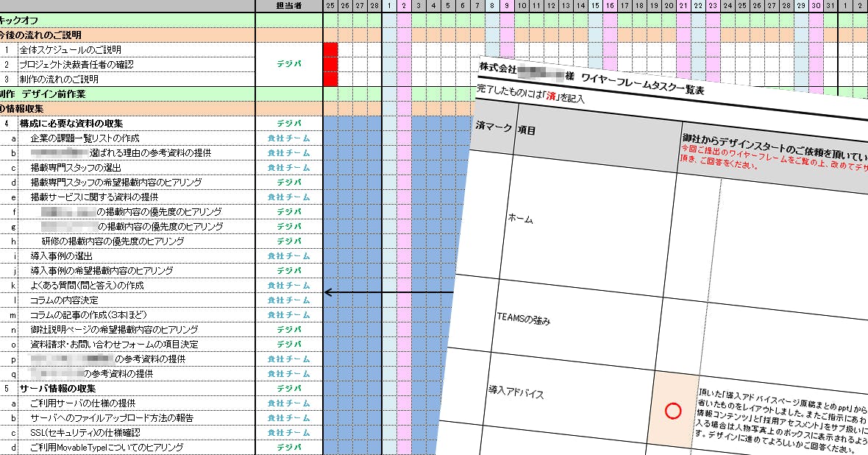This screenshot has width=868, height=455.
Task: Select the 制作の流れのご説明 row
Action: (x=59, y=80)
